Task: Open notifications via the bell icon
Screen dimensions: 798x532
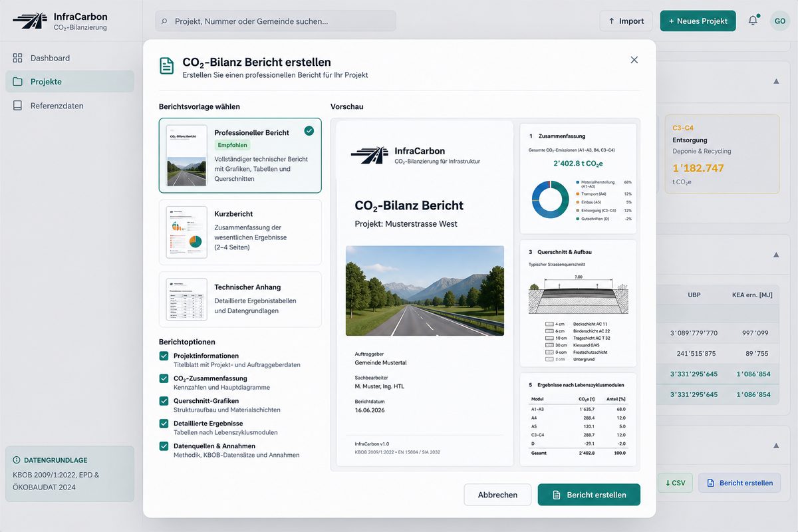Action: tap(753, 21)
